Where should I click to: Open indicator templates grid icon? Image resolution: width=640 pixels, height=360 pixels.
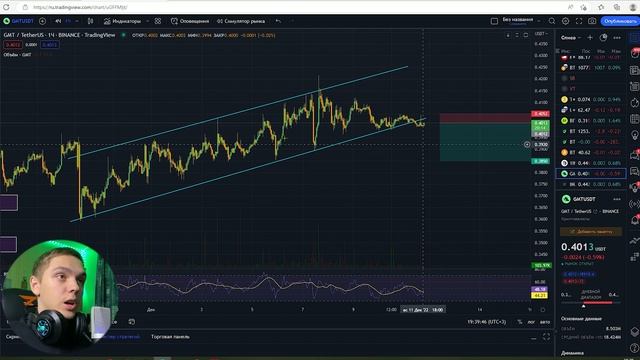[158, 21]
